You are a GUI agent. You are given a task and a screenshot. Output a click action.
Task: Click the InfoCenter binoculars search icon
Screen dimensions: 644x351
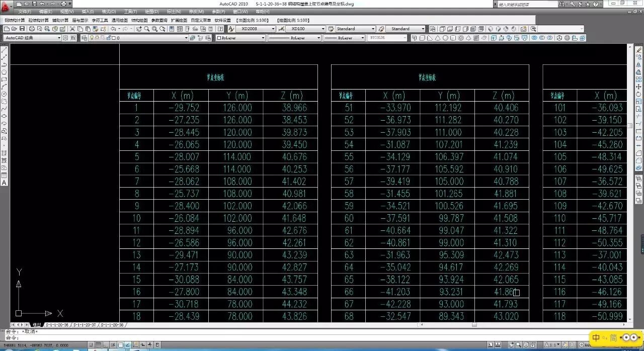coord(560,4)
